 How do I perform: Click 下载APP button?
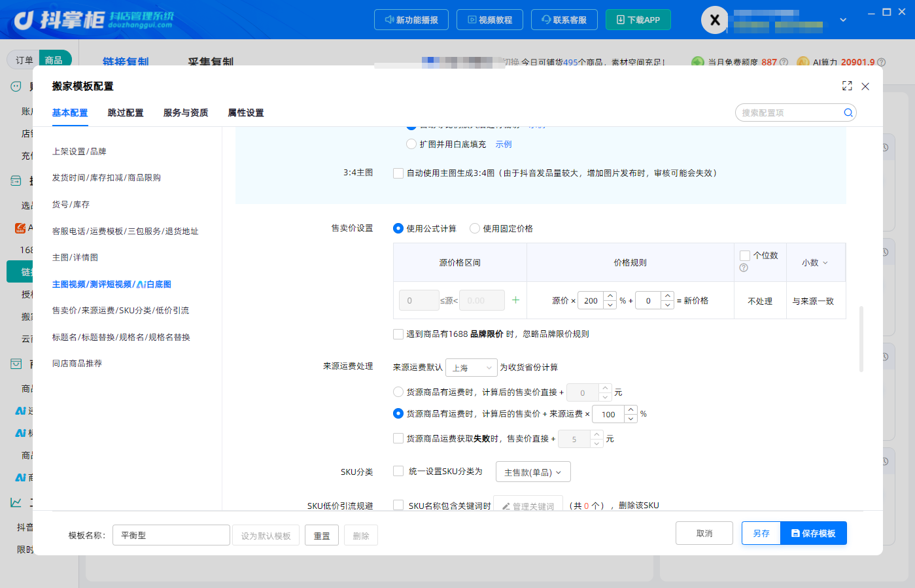click(x=638, y=20)
